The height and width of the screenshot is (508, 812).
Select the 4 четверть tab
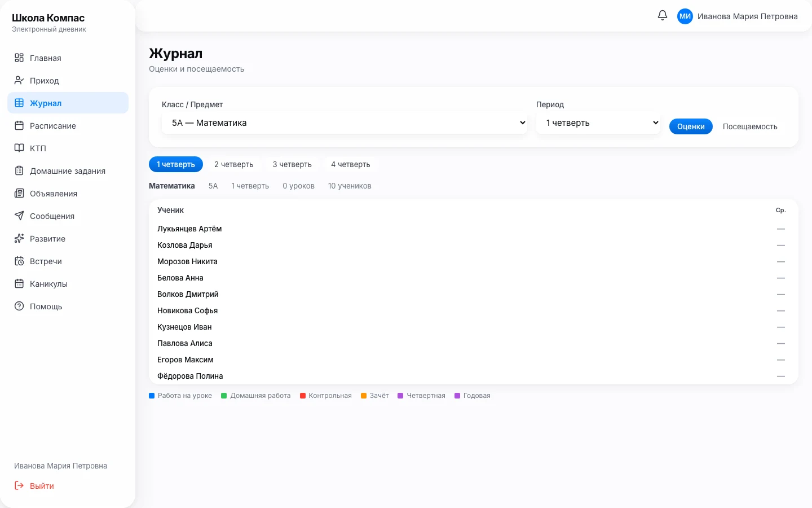point(351,164)
